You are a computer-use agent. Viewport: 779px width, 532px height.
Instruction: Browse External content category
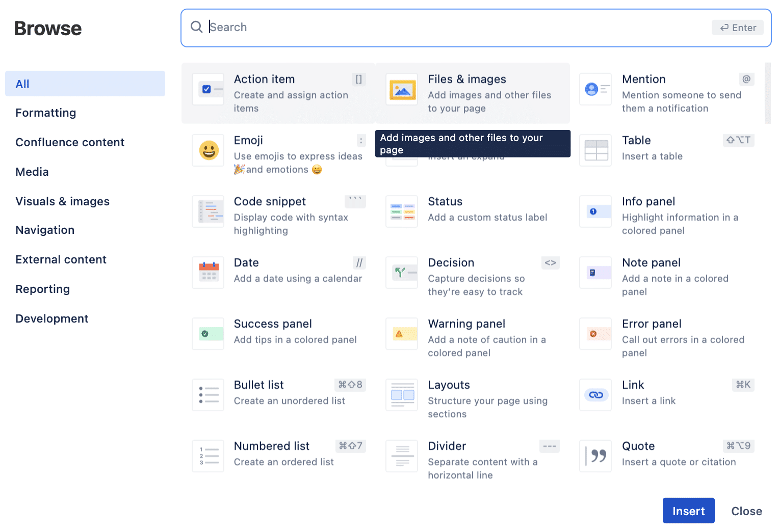click(x=61, y=259)
